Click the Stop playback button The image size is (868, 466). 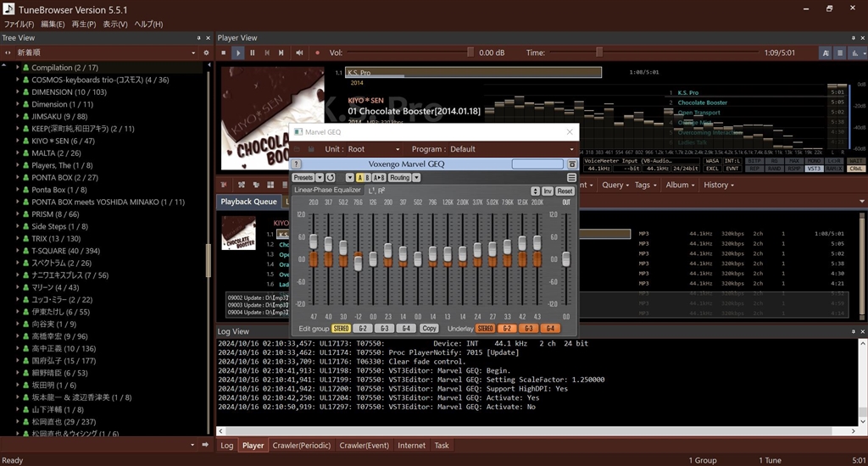click(224, 53)
